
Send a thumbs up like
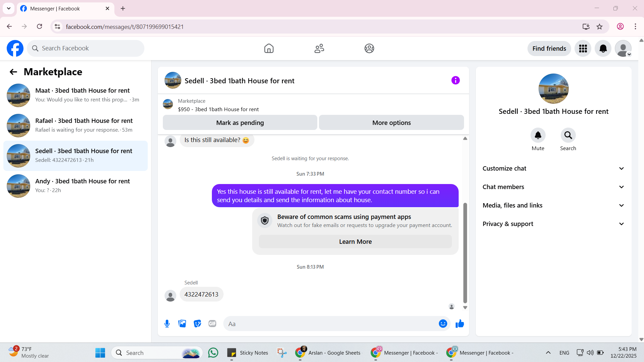pyautogui.click(x=460, y=324)
